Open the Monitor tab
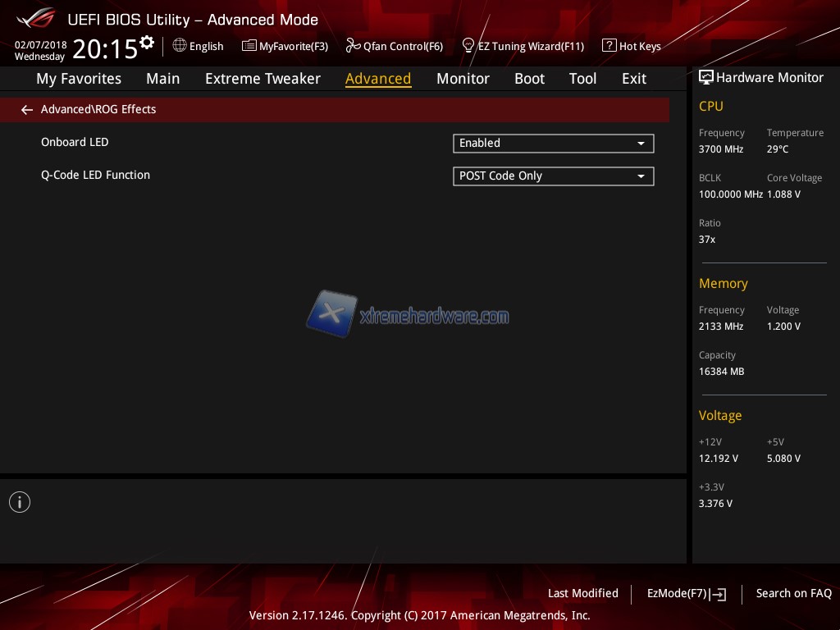The image size is (840, 630). (x=463, y=79)
